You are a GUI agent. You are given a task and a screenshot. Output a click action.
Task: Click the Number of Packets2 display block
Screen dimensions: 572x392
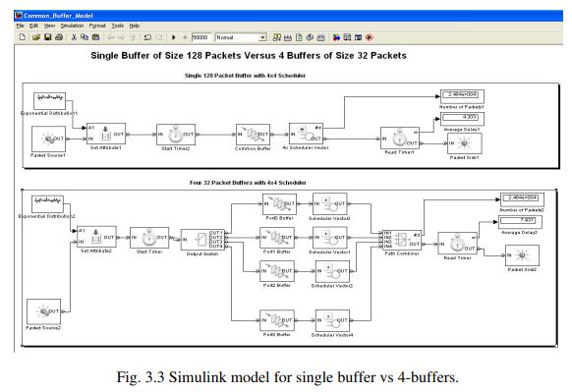522,199
